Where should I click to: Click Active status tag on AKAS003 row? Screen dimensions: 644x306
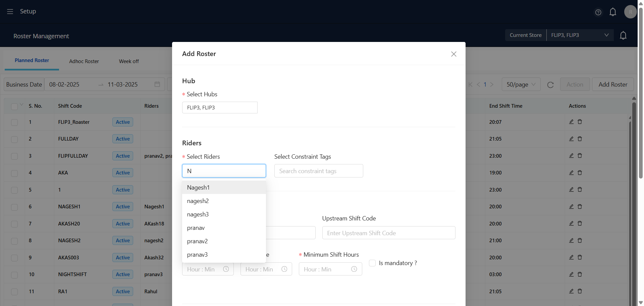coord(123,257)
